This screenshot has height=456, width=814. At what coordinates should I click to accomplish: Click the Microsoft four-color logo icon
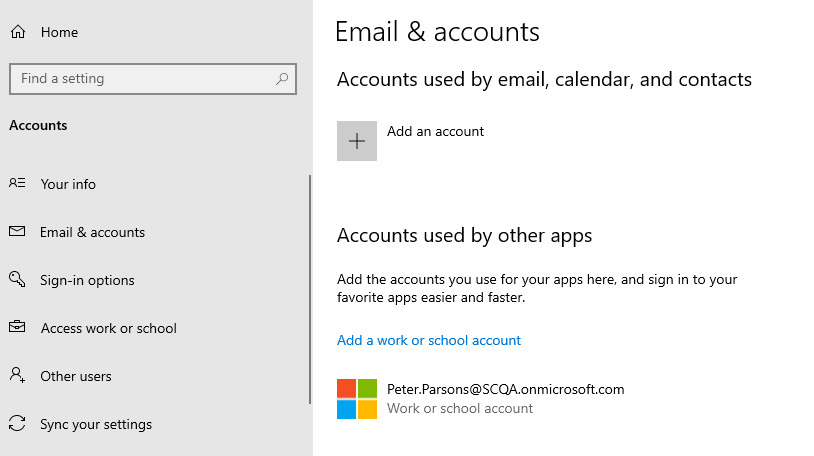pos(357,399)
